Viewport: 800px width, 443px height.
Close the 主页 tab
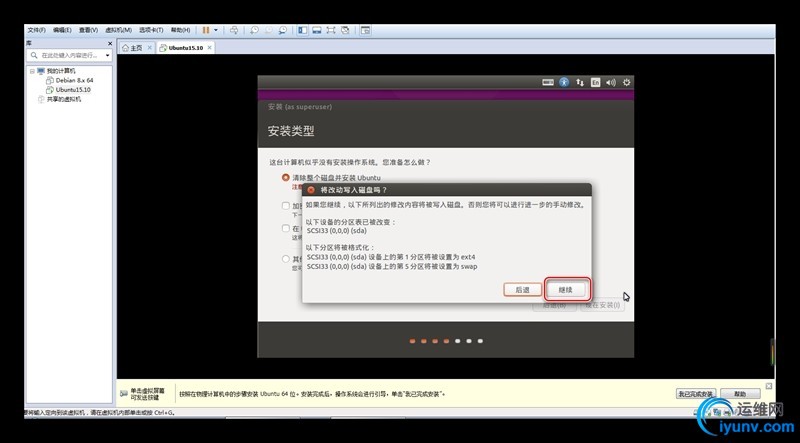pos(149,47)
